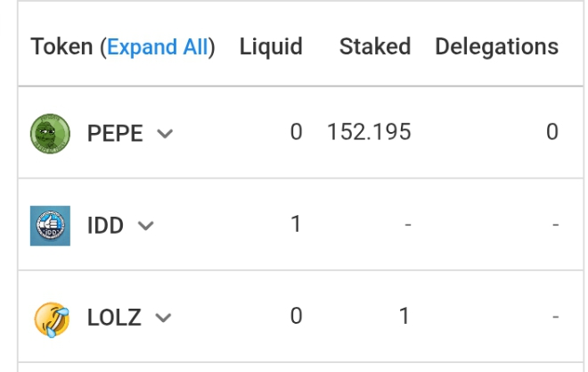The image size is (588, 372).
Task: Click the PEPE frog token icon
Action: [x=50, y=134]
